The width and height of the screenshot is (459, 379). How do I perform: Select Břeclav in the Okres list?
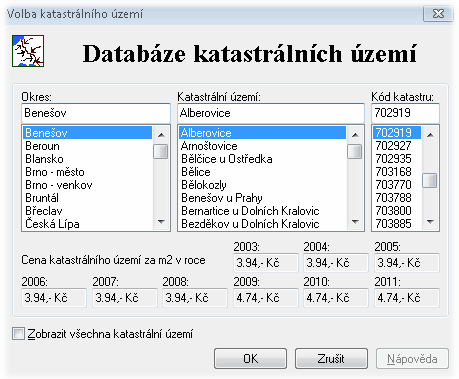tap(87, 211)
